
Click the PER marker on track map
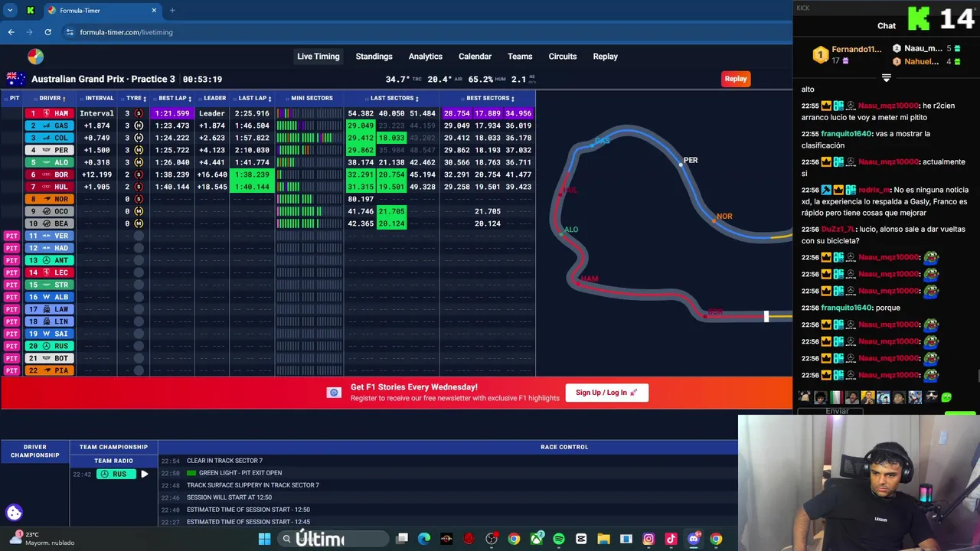pyautogui.click(x=681, y=163)
